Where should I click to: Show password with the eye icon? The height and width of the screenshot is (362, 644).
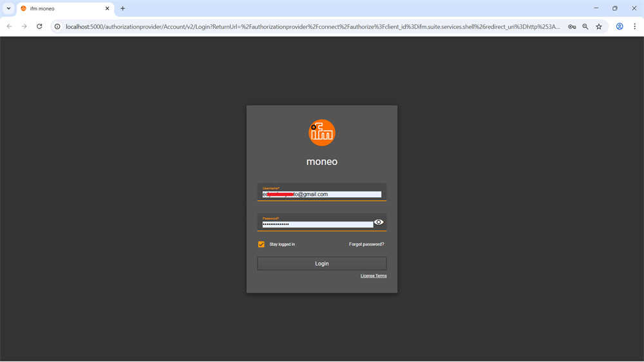tap(379, 222)
